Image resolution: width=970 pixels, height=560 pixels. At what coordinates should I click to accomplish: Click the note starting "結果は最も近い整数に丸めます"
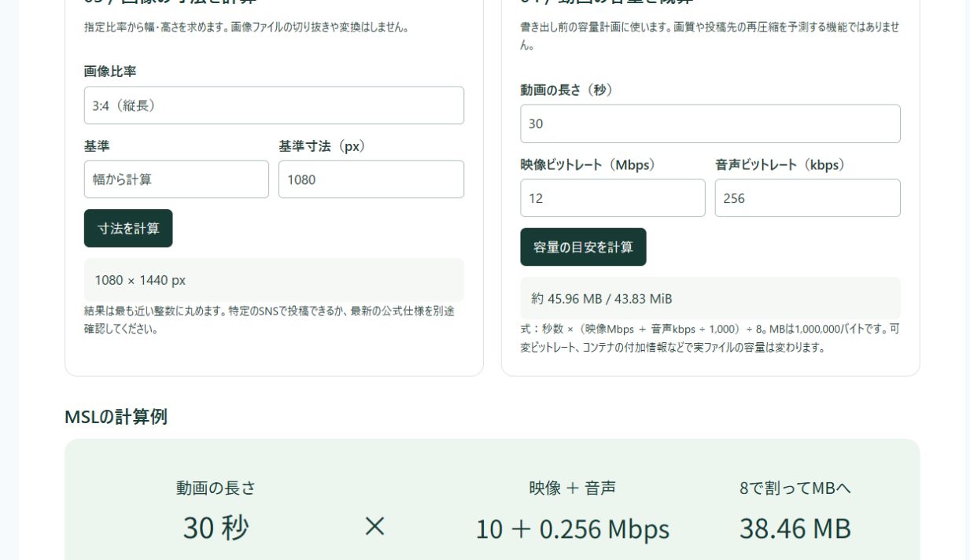[x=269, y=320]
